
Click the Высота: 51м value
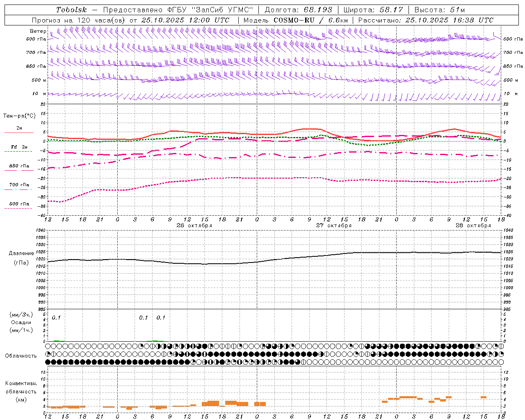pos(439,10)
